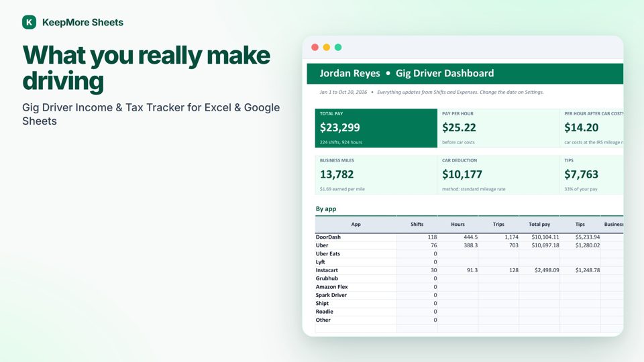
Task: Click the Shifts column header
Action: click(x=417, y=224)
